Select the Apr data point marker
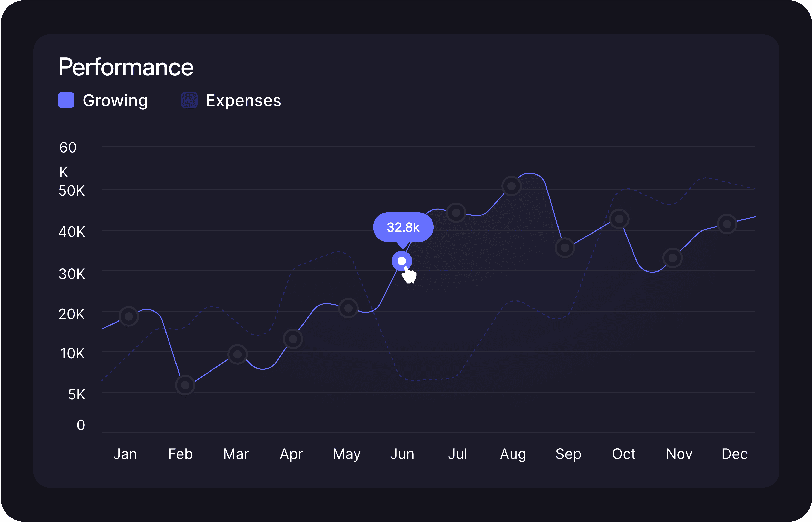 293,339
